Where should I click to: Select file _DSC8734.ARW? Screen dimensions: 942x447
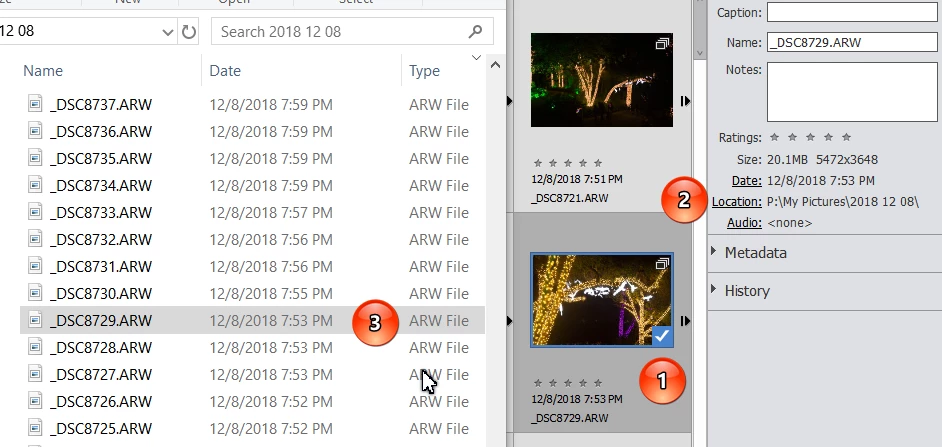pyautogui.click(x=101, y=186)
